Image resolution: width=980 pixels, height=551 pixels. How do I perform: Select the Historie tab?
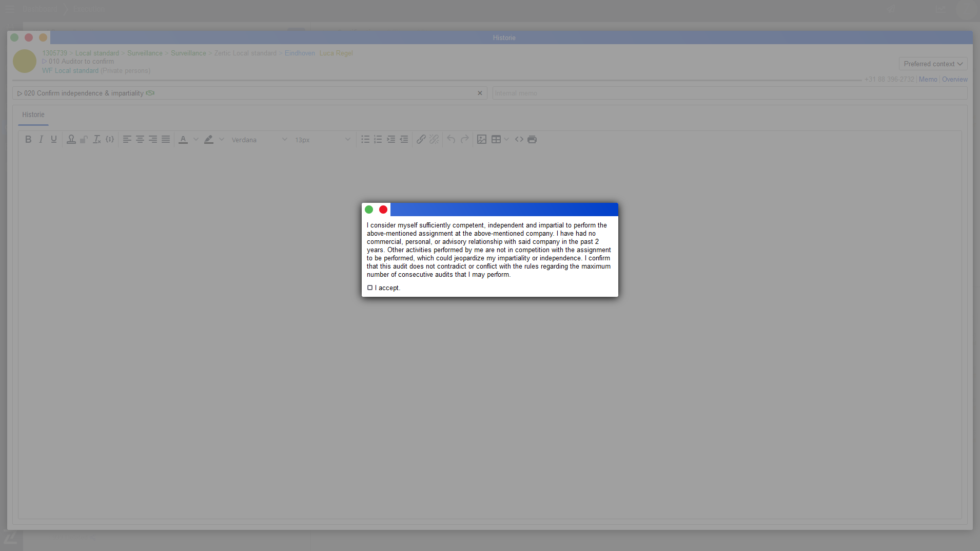[x=33, y=115]
